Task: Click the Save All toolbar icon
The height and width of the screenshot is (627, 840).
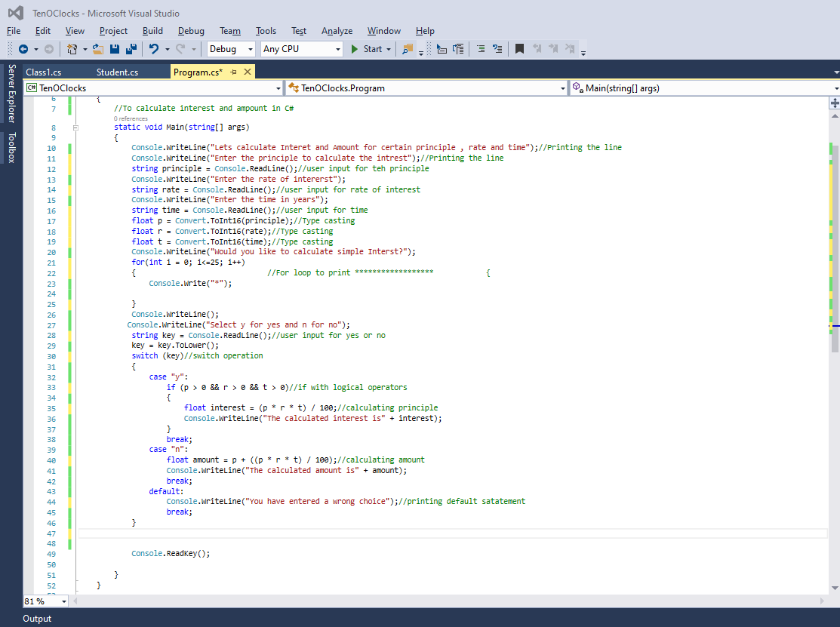Action: pyautogui.click(x=131, y=48)
